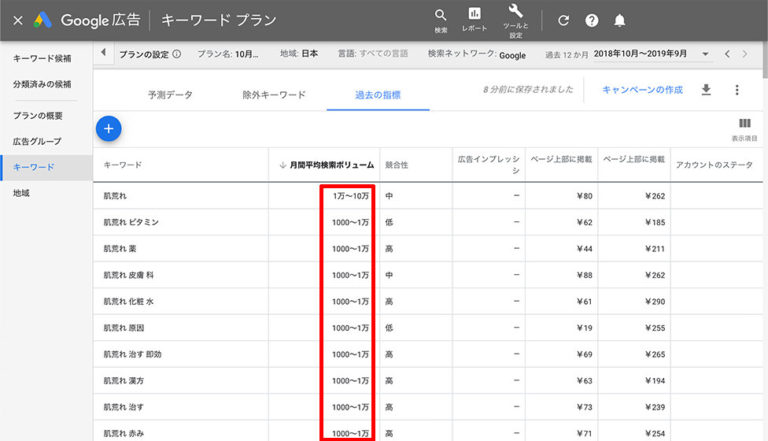The height and width of the screenshot is (441, 768).
Task: Switch to the 予測データ tab
Action: [x=170, y=95]
